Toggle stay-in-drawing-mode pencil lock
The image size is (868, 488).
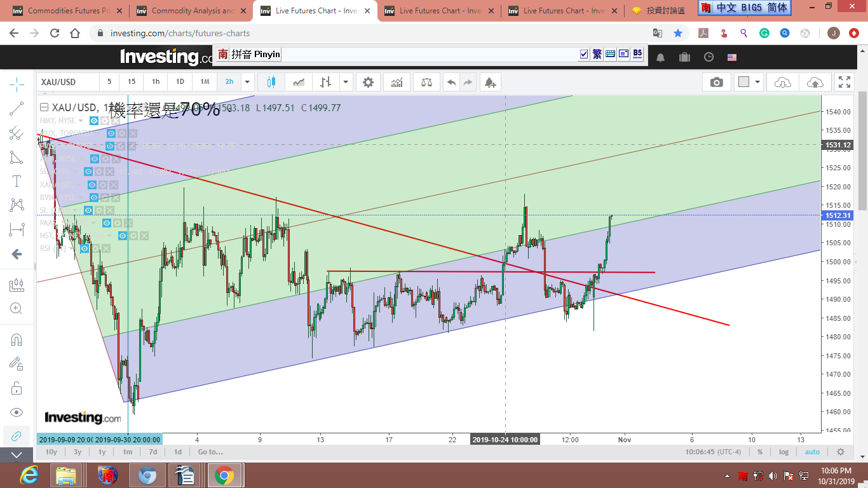tap(17, 363)
